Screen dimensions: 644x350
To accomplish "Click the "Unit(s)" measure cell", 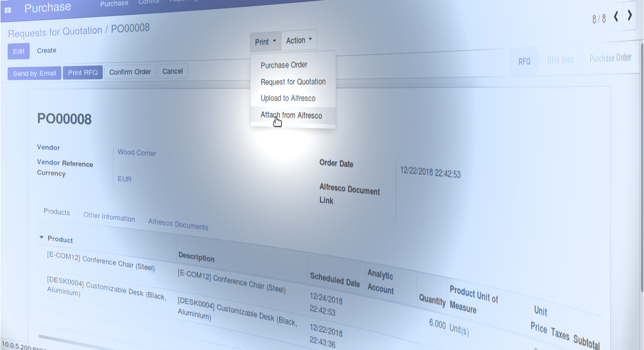I will [459, 329].
